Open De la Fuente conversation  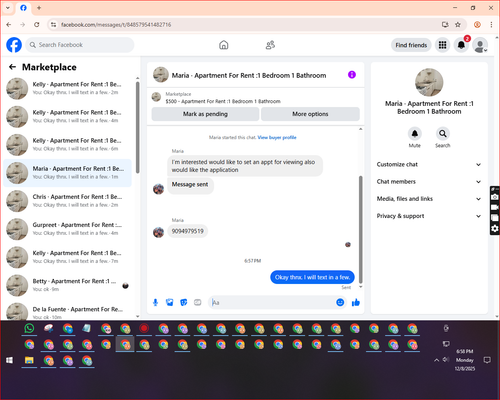point(68,311)
